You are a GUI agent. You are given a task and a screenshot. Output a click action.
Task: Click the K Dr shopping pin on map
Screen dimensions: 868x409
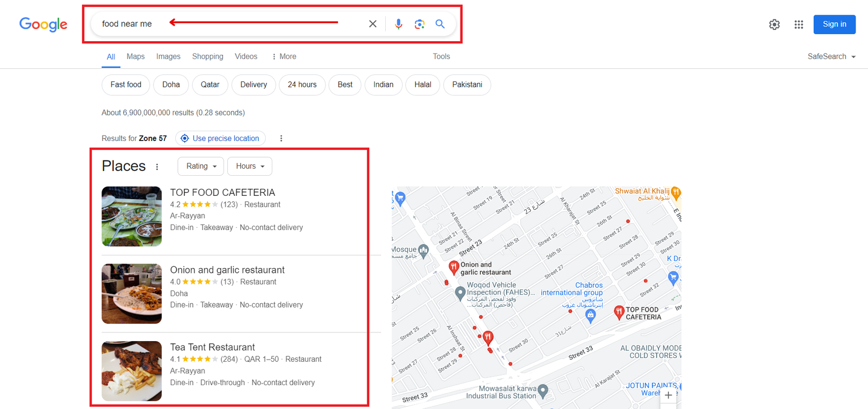673,278
